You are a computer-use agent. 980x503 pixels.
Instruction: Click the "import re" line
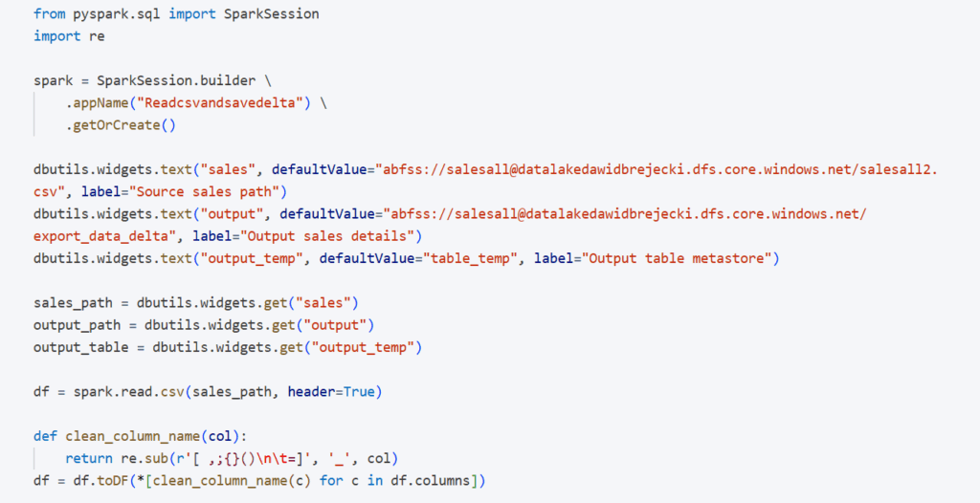click(x=69, y=36)
